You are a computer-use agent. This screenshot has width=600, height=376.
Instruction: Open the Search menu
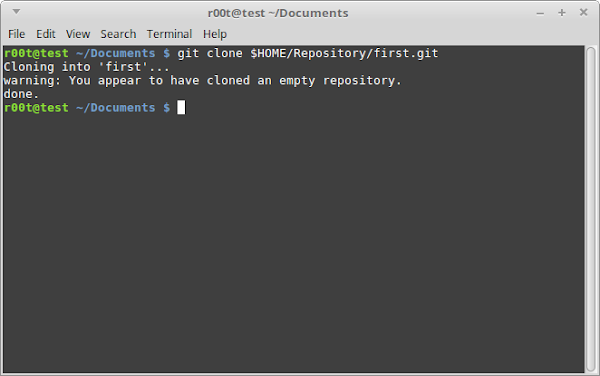tap(118, 34)
